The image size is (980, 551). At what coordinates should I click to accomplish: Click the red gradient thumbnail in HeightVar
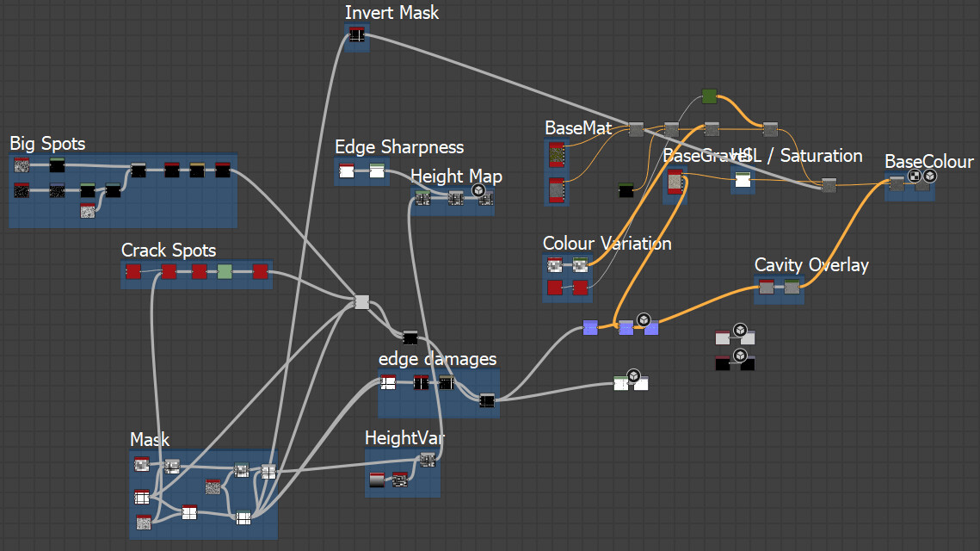(x=376, y=480)
